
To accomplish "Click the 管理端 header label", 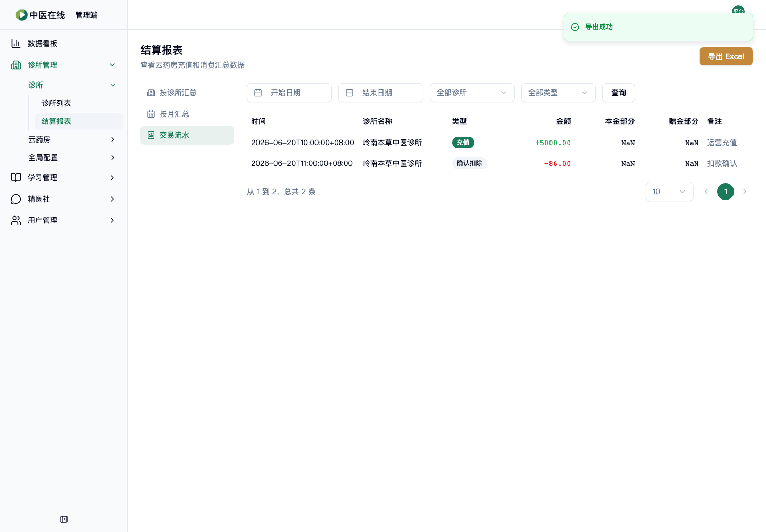I will (87, 15).
